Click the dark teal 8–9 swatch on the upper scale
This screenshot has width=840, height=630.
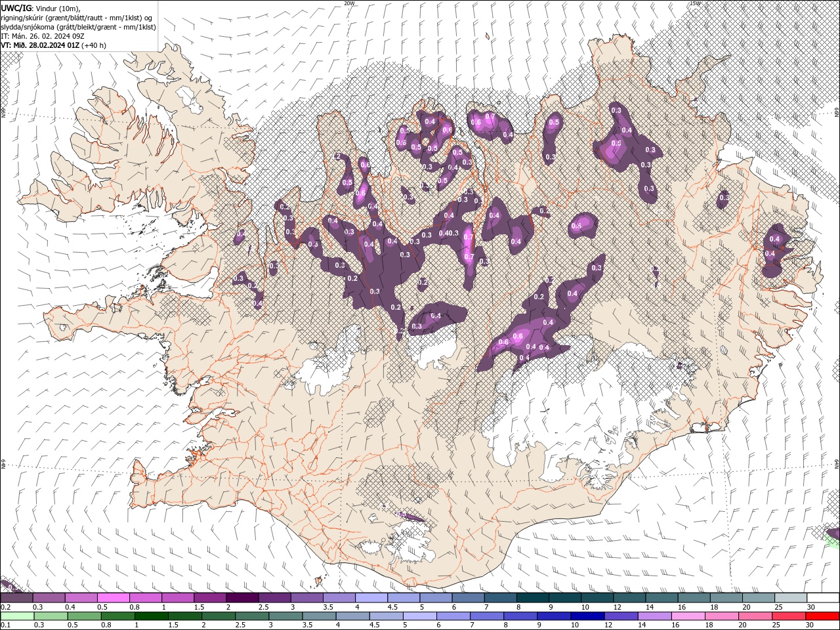[533, 598]
